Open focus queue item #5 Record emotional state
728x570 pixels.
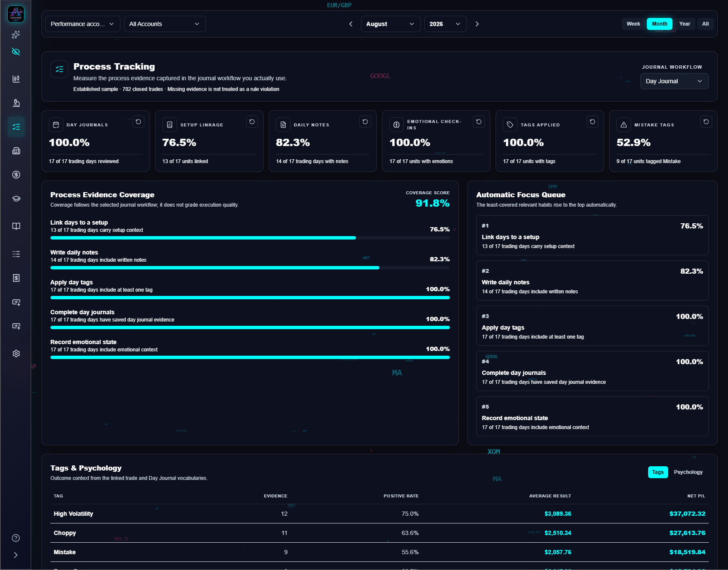[x=592, y=416]
